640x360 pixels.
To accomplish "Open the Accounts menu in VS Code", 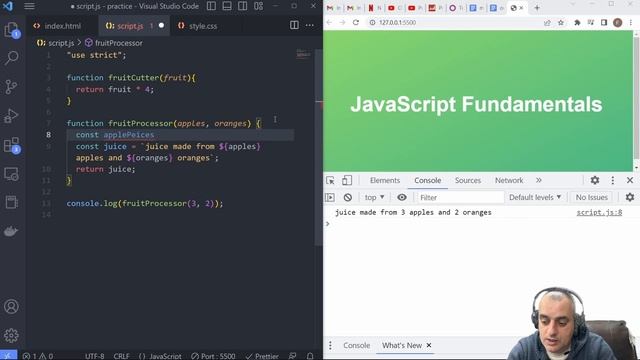I will click(11, 306).
